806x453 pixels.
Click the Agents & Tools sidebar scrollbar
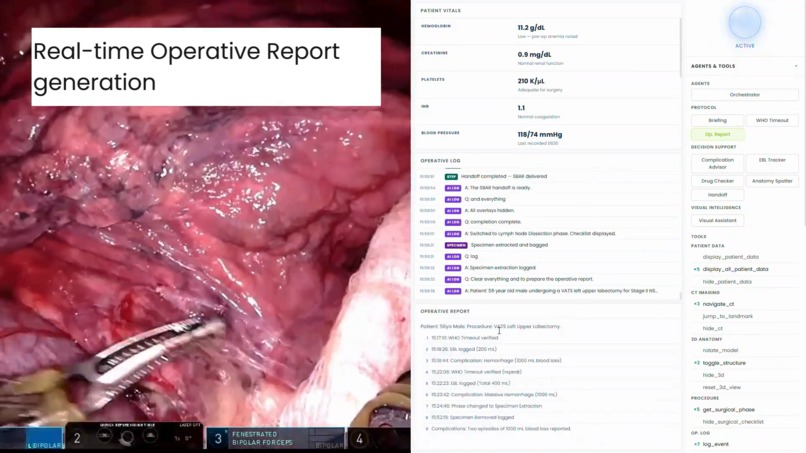coord(803,113)
